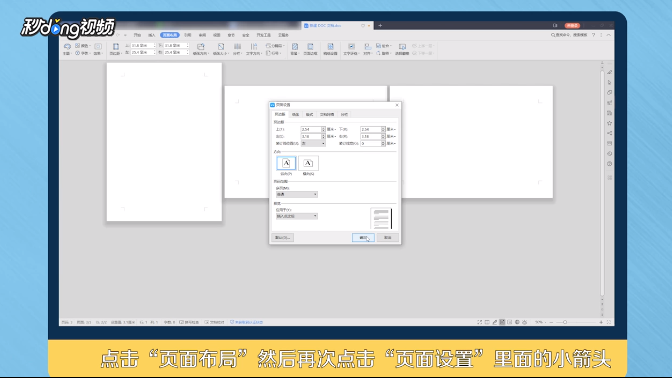This screenshot has width=672, height=378.
Task: Click the right margin (右) field in dialog
Action: 372,136
